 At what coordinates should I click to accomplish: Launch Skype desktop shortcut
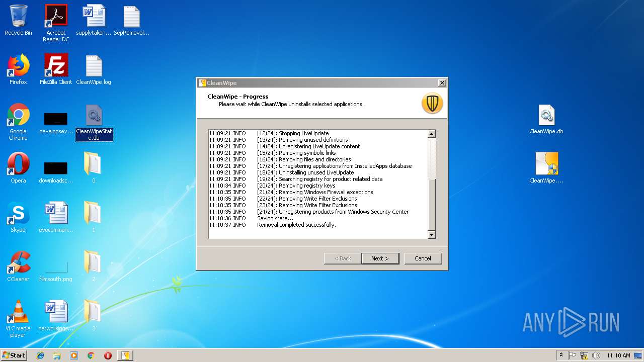tap(18, 217)
